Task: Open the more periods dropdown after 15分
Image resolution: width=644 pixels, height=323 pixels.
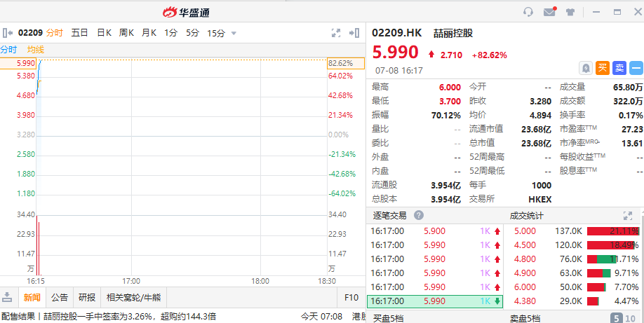Action: tap(234, 33)
